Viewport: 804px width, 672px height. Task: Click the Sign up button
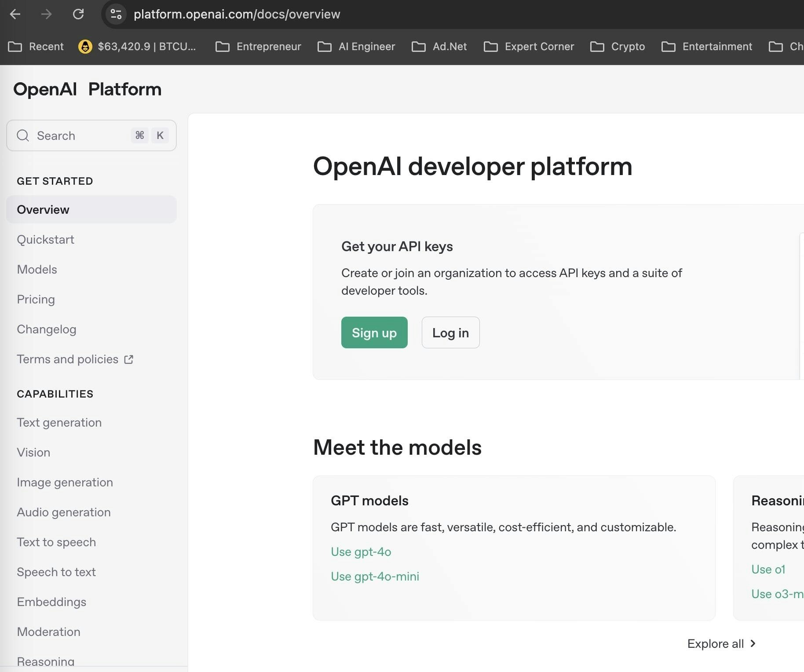click(374, 333)
